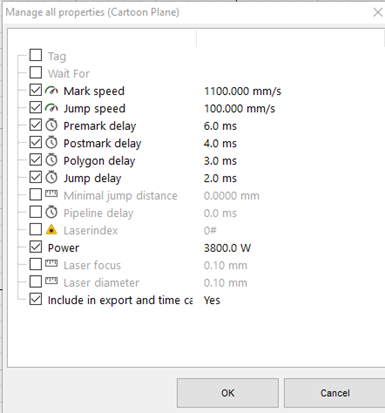Select the Polygon delay label
This screenshot has width=385, height=413.
(x=99, y=161)
